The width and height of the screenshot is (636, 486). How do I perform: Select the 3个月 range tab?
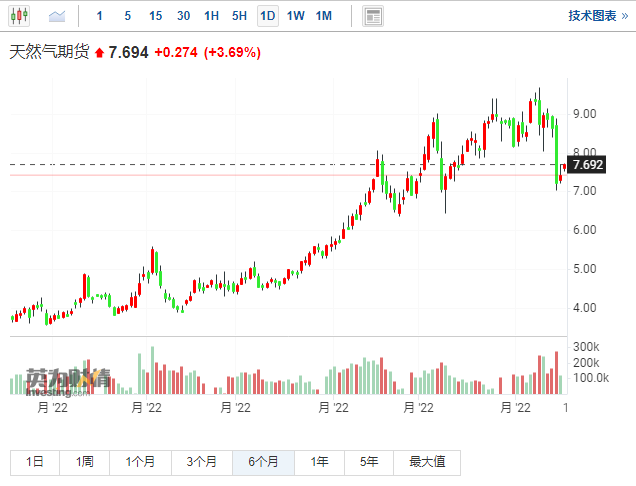click(201, 462)
